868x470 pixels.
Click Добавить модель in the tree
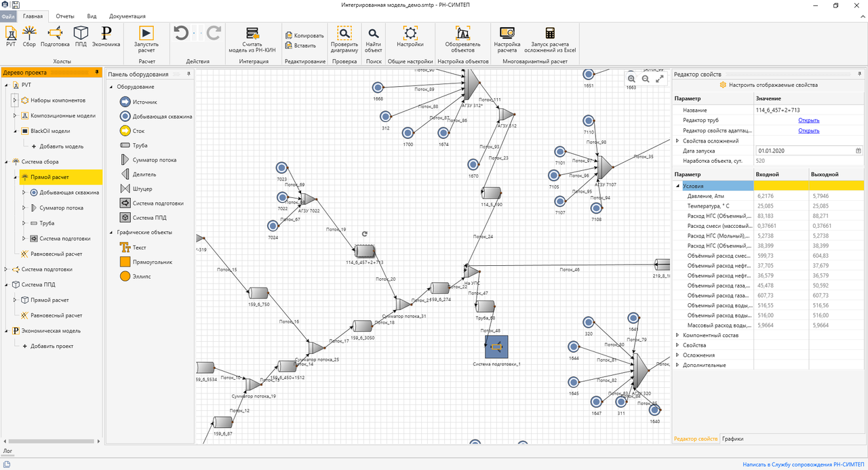tap(57, 146)
